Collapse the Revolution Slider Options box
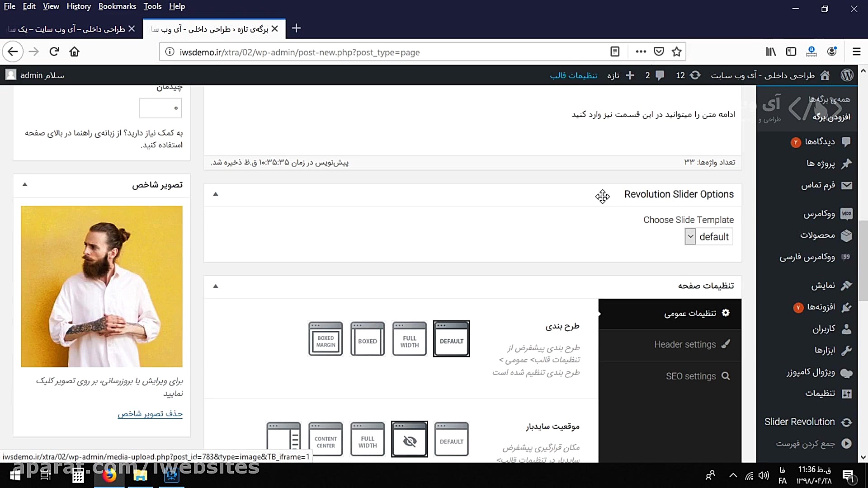 pos(216,194)
